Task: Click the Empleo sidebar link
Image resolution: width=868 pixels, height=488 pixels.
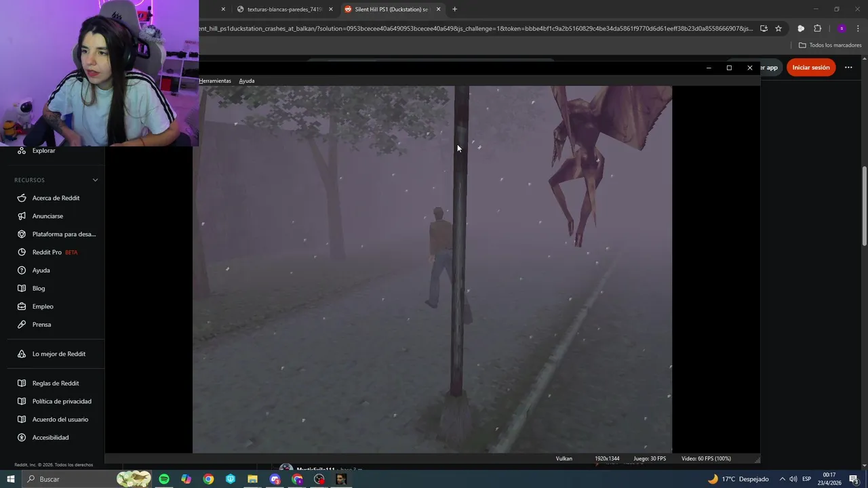Action: coord(43,306)
